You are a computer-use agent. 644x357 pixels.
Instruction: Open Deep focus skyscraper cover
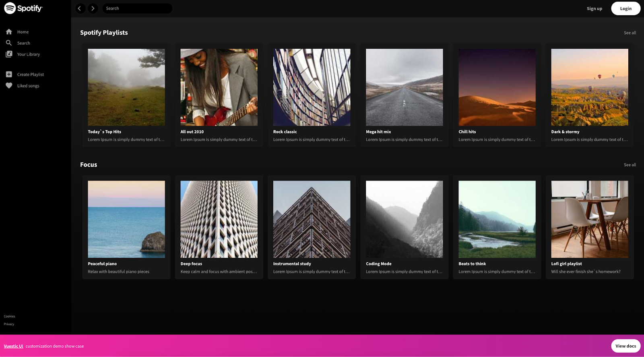pos(219,219)
